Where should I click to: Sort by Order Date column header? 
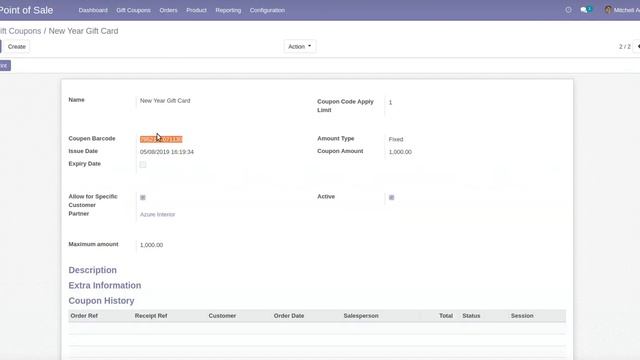click(x=289, y=316)
